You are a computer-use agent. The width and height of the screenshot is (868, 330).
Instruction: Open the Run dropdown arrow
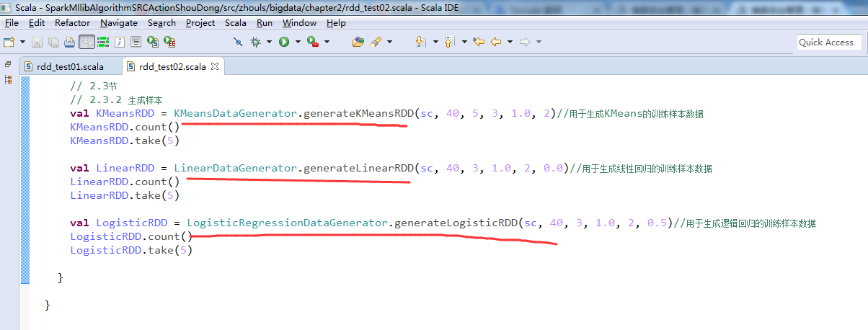(x=298, y=43)
